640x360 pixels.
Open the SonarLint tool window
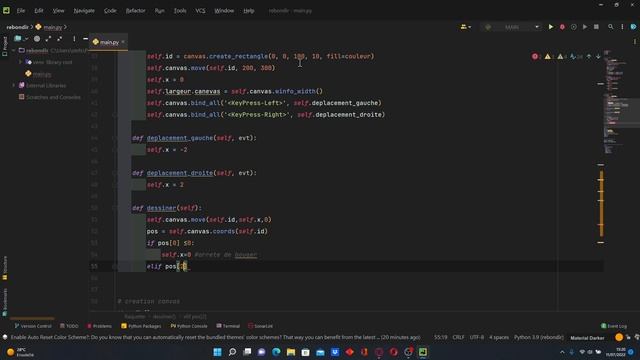[x=260, y=326]
